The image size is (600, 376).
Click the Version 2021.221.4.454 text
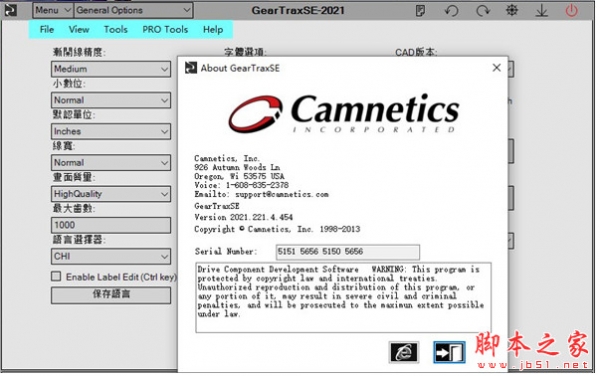tap(243, 217)
